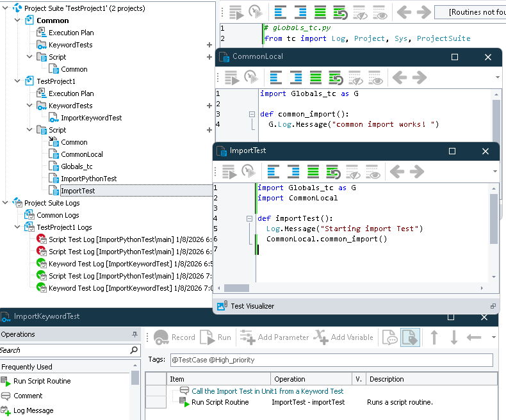Click Add Parameter button
This screenshot has width=506, height=420.
[273, 337]
